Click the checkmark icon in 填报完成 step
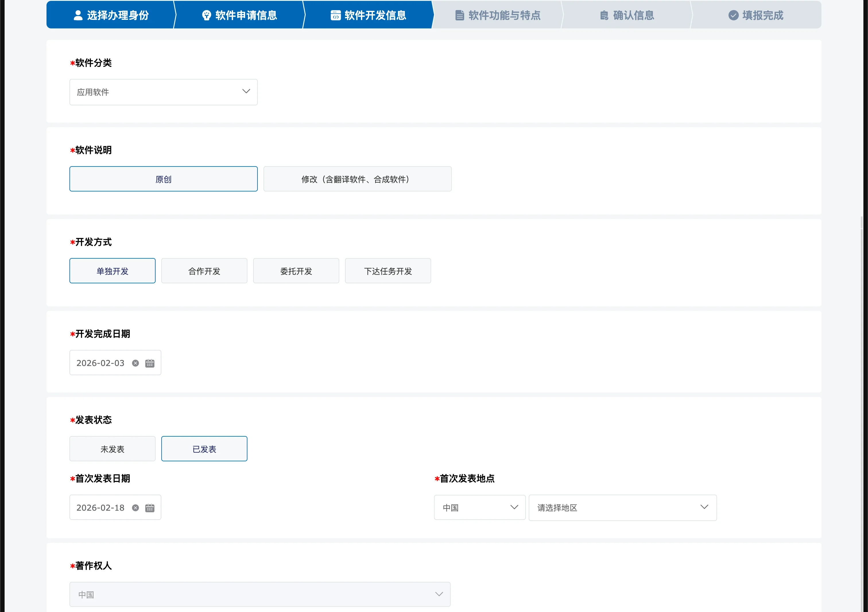 click(733, 15)
